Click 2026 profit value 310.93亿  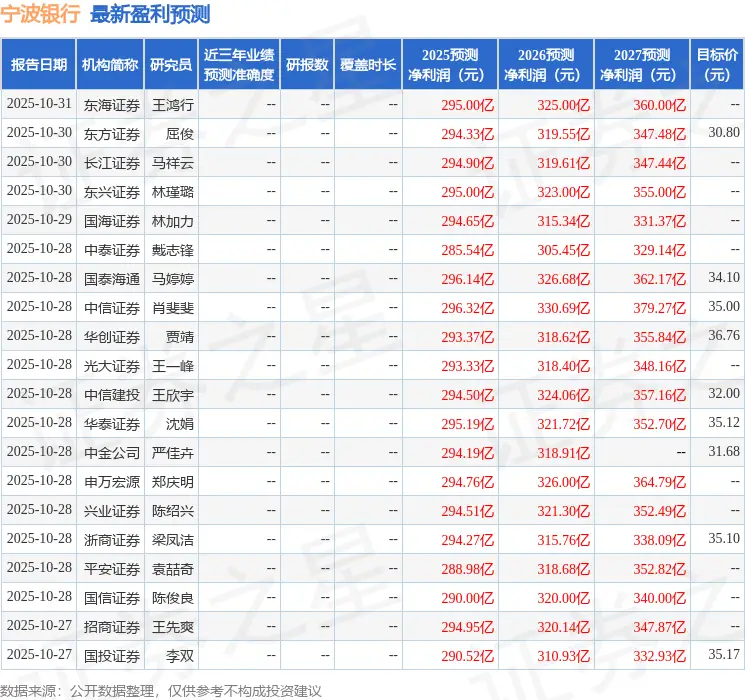pos(564,656)
